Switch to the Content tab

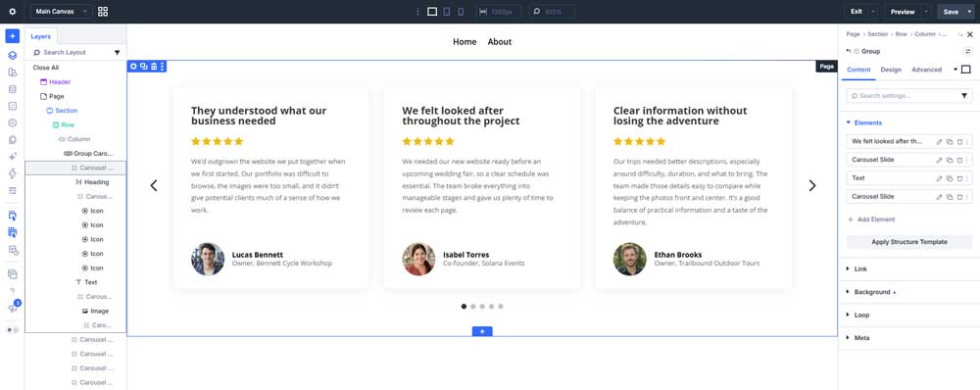(x=858, y=70)
